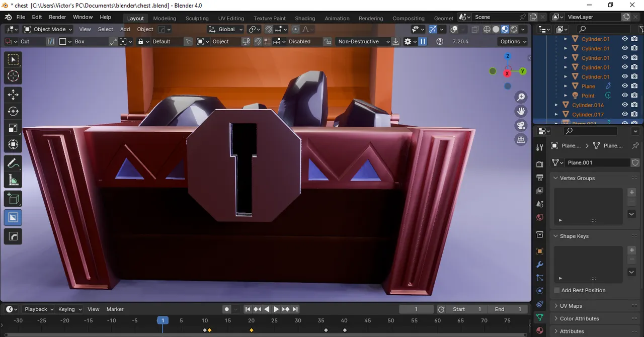This screenshot has width=644, height=337.
Task: Activate the Annotate tool
Action: click(x=13, y=163)
